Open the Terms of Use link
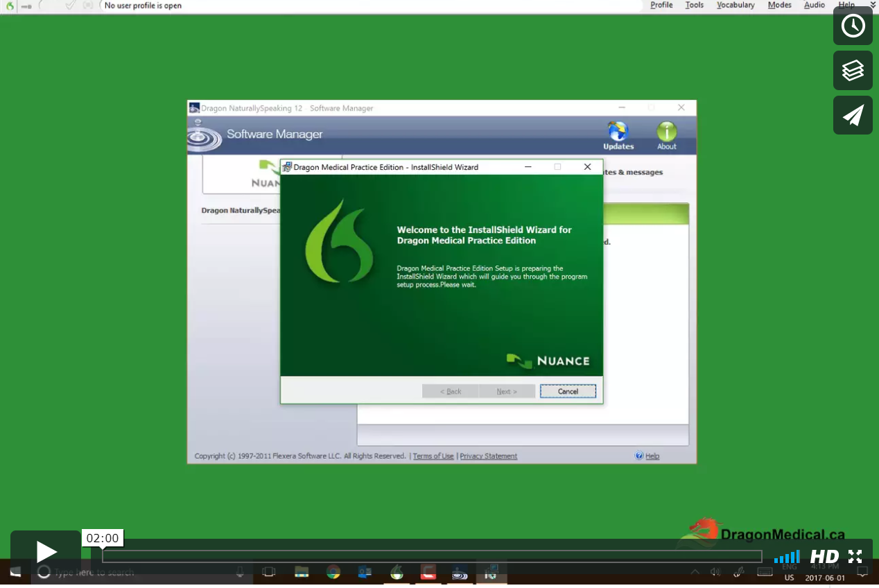879x588 pixels. click(433, 456)
